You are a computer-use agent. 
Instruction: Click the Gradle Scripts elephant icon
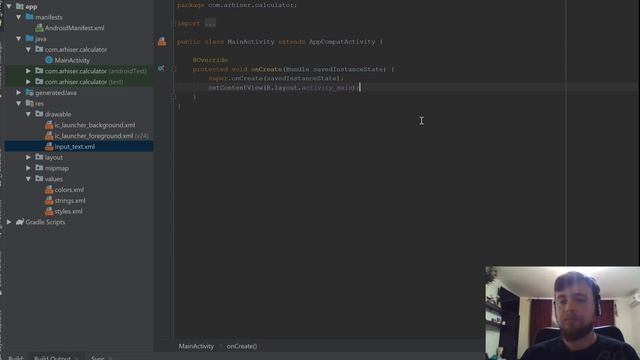[20, 222]
